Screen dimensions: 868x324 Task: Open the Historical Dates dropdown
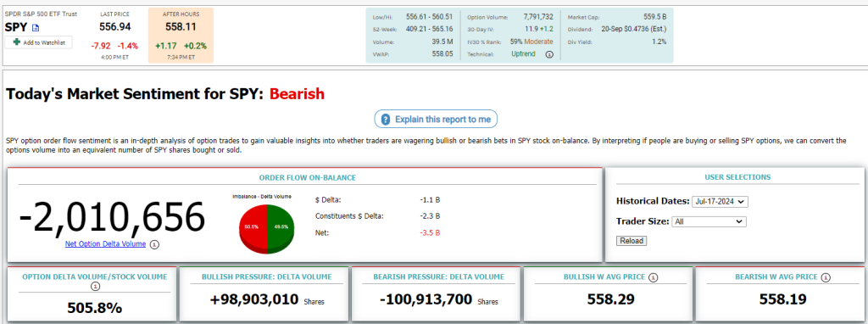(720, 202)
